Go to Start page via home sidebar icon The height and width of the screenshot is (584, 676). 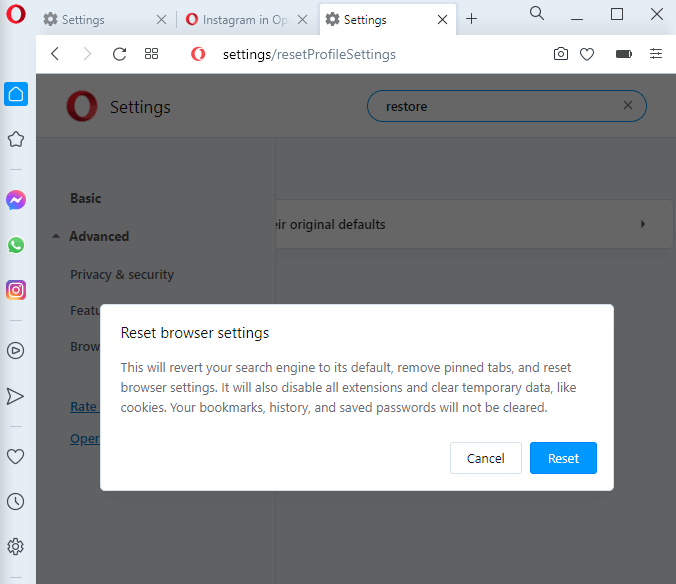pyautogui.click(x=16, y=94)
